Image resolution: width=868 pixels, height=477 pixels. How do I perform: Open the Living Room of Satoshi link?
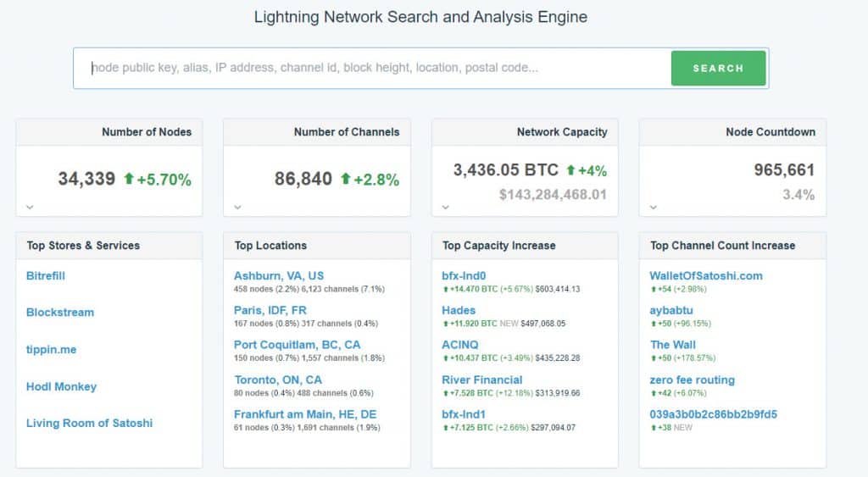(90, 424)
